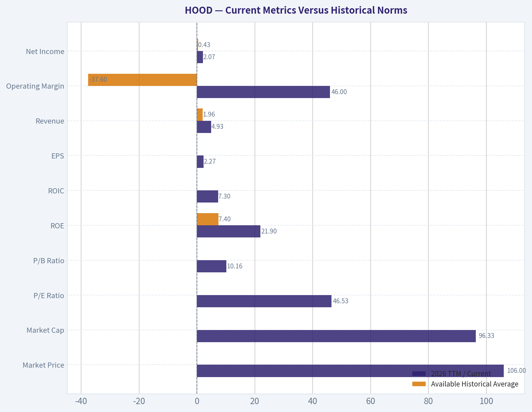Click the "0.43" value label
Image resolution: width=532 pixels, height=412 pixels.
click(204, 45)
